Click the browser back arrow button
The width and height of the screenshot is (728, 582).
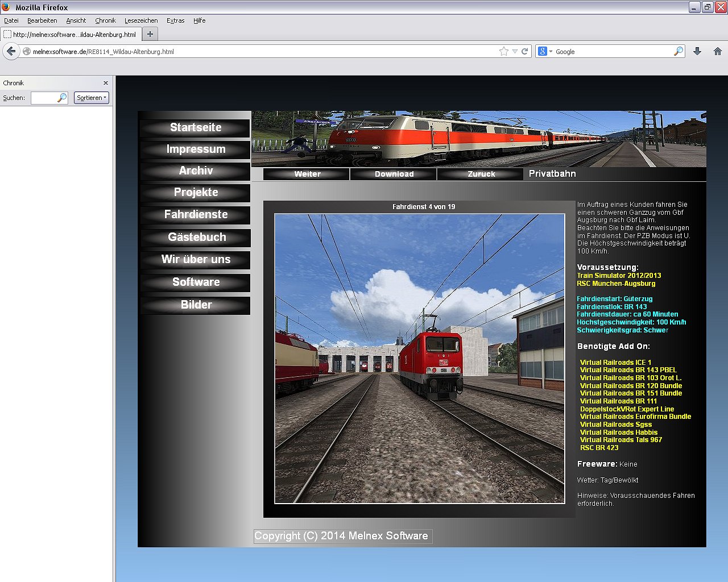coord(11,51)
